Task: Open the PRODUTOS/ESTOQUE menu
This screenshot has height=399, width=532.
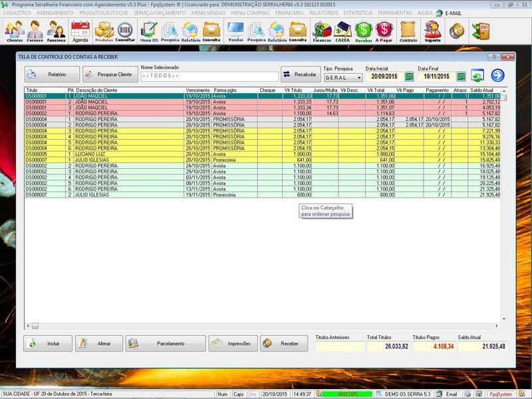Action: 104,13
